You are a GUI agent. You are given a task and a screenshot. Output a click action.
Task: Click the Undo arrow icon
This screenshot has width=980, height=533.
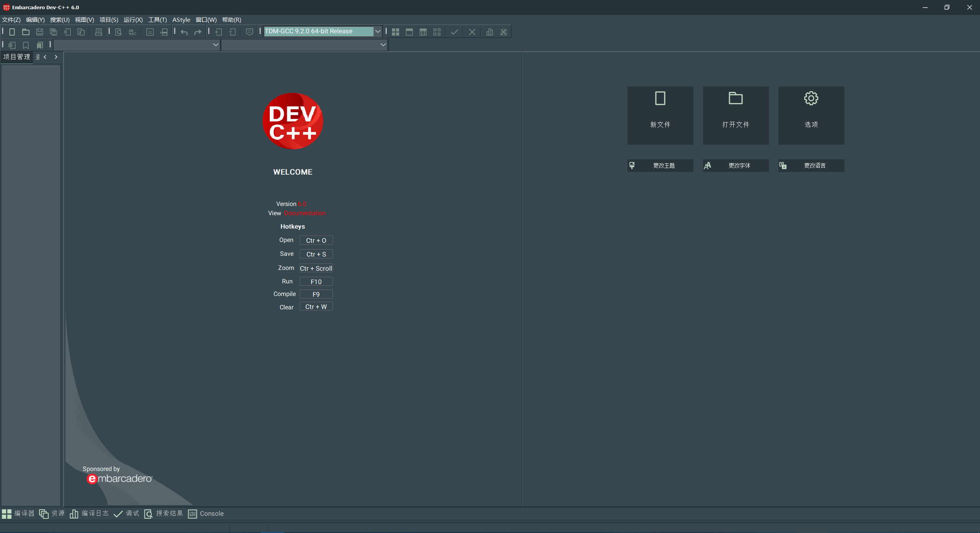tap(184, 32)
